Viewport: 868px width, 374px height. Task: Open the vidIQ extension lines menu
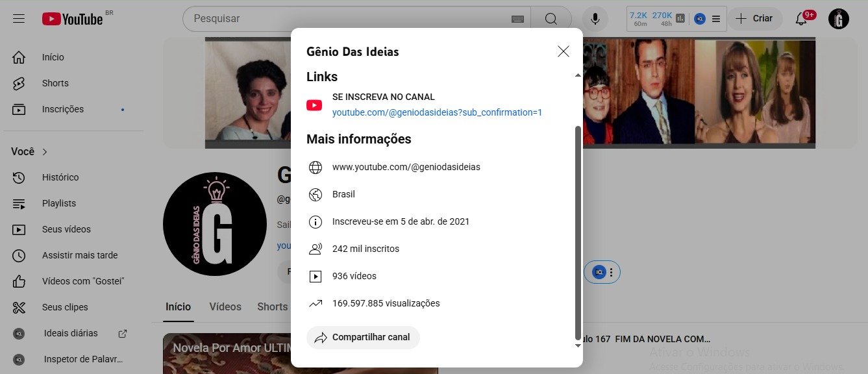click(x=715, y=19)
